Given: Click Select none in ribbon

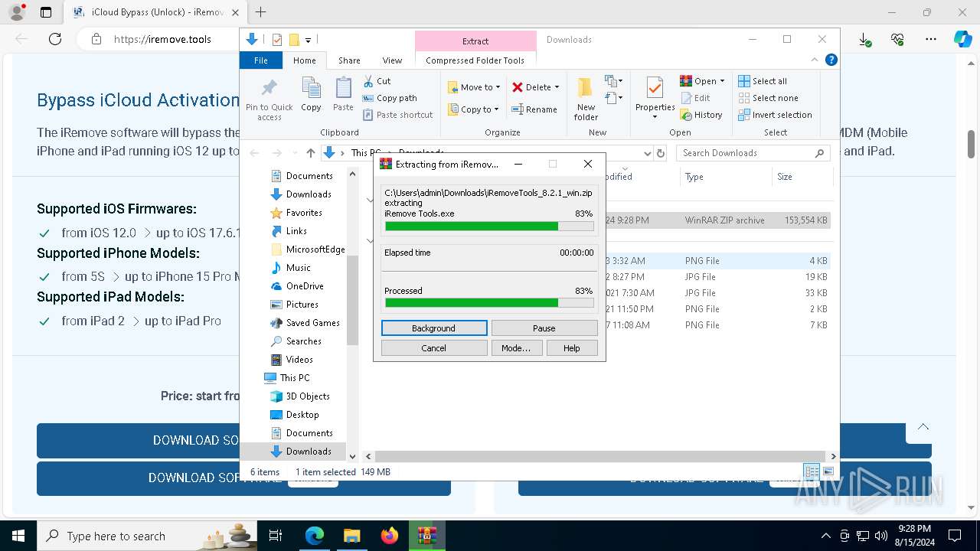Looking at the screenshot, I should click(768, 98).
